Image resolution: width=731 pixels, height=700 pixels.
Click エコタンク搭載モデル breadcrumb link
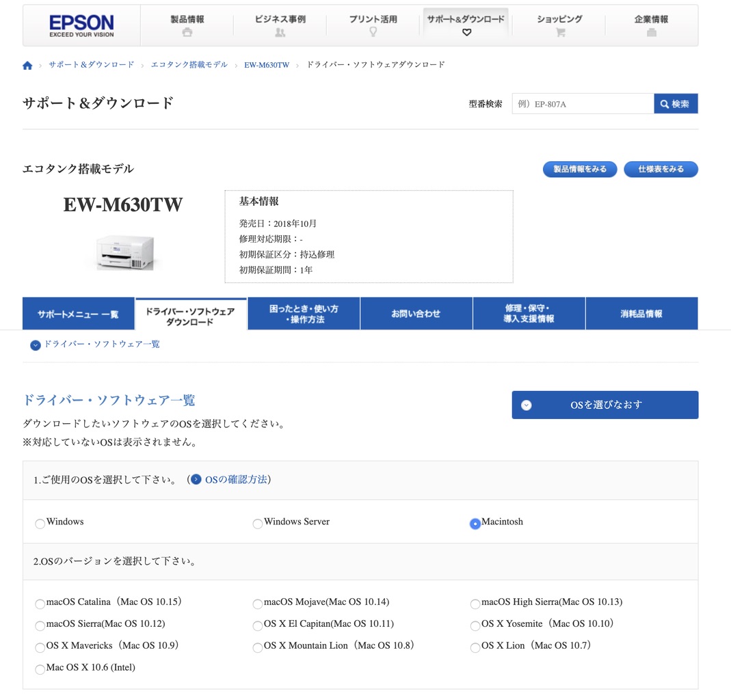(x=189, y=64)
